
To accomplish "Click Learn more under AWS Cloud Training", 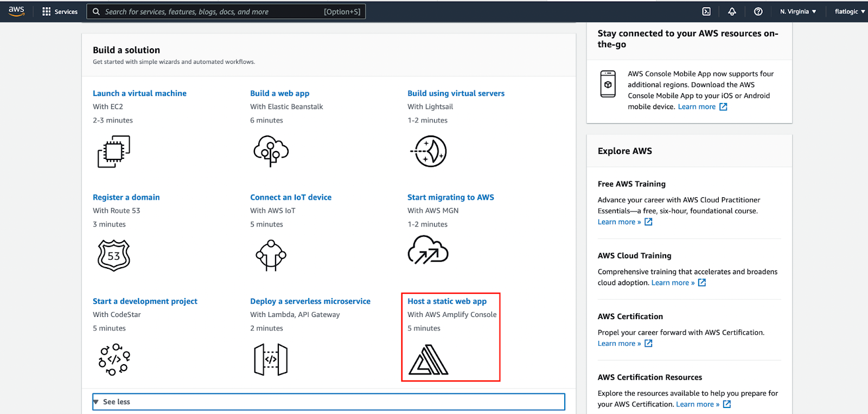I will click(673, 282).
